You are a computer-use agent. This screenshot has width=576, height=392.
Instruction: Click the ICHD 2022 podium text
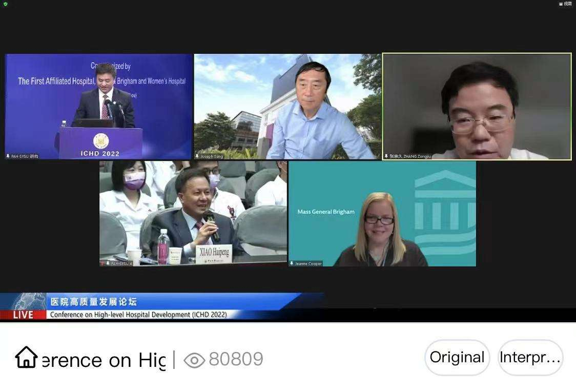click(100, 154)
